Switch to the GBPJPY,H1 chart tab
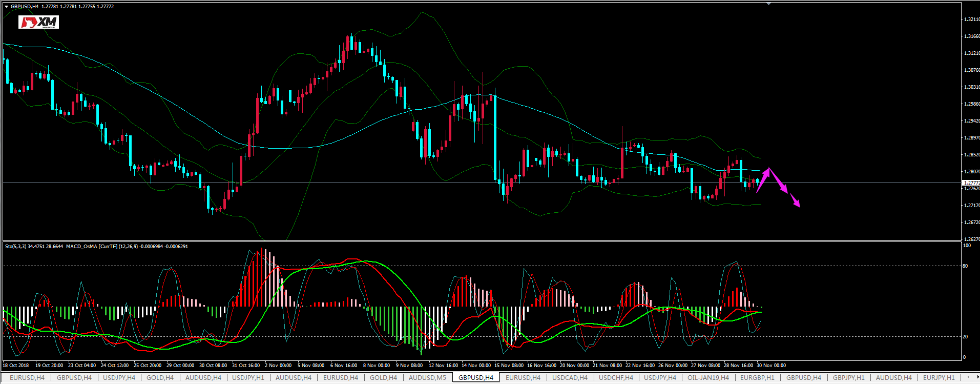The width and height of the screenshot is (980, 384). (848, 378)
